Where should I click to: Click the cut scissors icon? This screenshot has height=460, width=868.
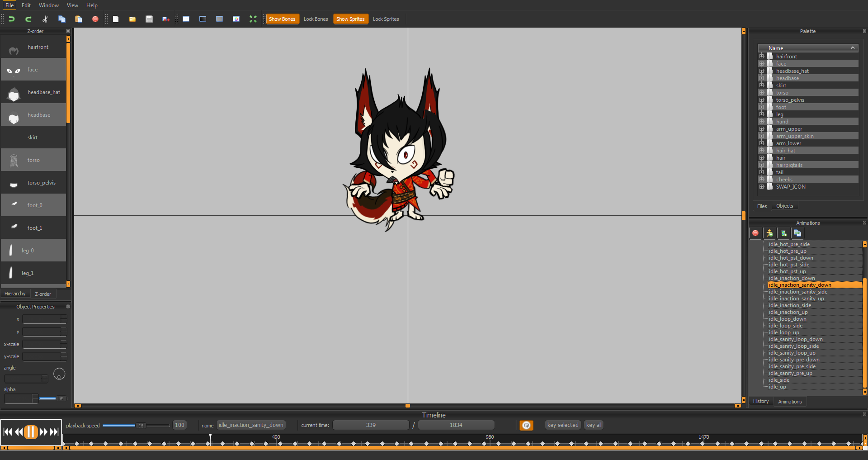pyautogui.click(x=45, y=19)
